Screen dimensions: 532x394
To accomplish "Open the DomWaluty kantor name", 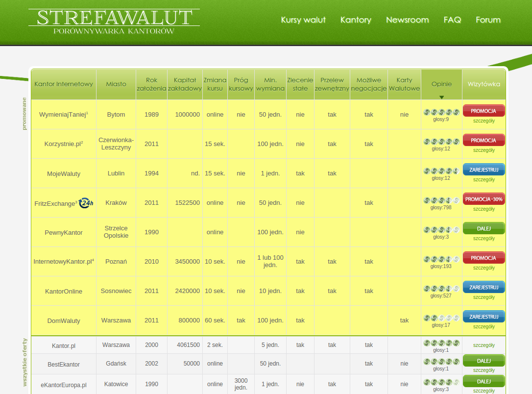I will point(64,320).
